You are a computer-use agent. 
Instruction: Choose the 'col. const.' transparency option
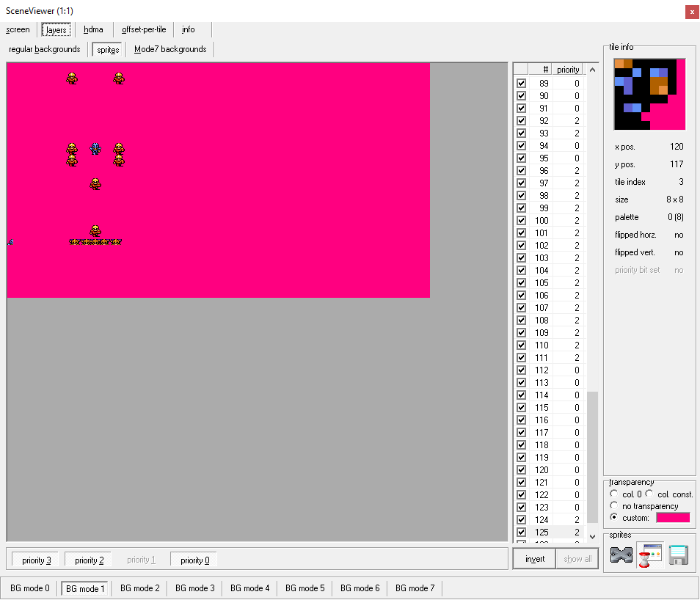click(x=649, y=494)
